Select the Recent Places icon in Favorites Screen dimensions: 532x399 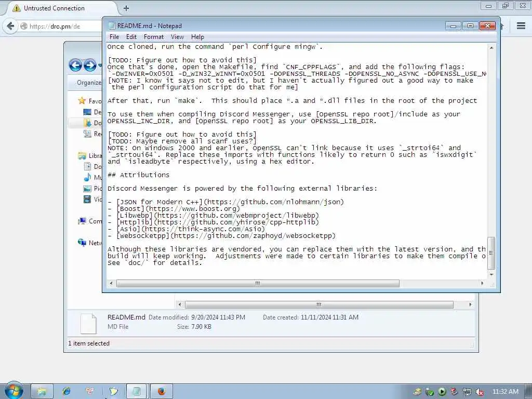click(87, 134)
